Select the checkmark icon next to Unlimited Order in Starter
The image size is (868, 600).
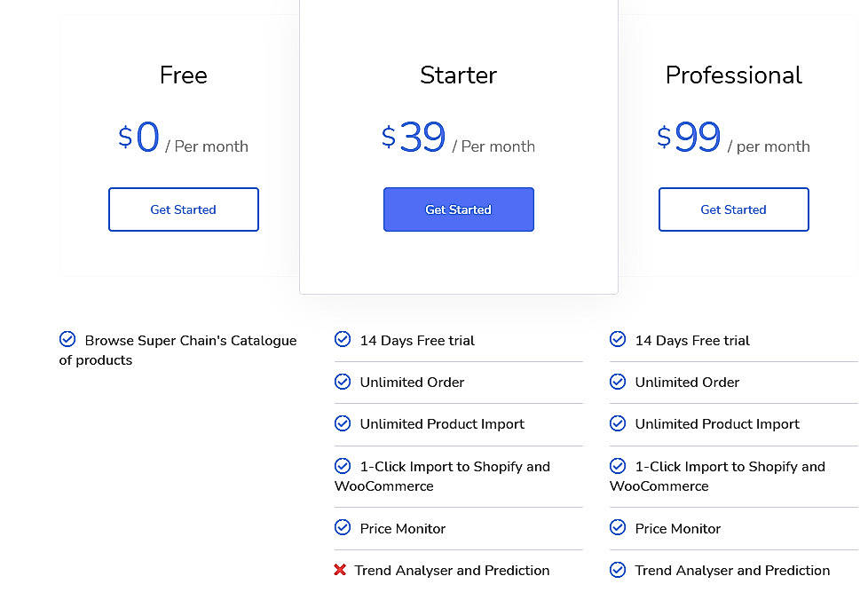[x=343, y=381]
